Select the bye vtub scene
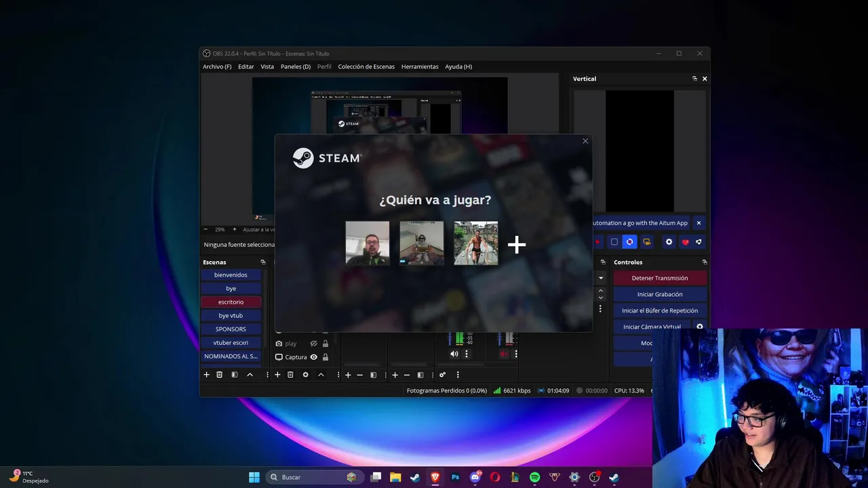Screen dimensions: 868x488 [x=231, y=315]
